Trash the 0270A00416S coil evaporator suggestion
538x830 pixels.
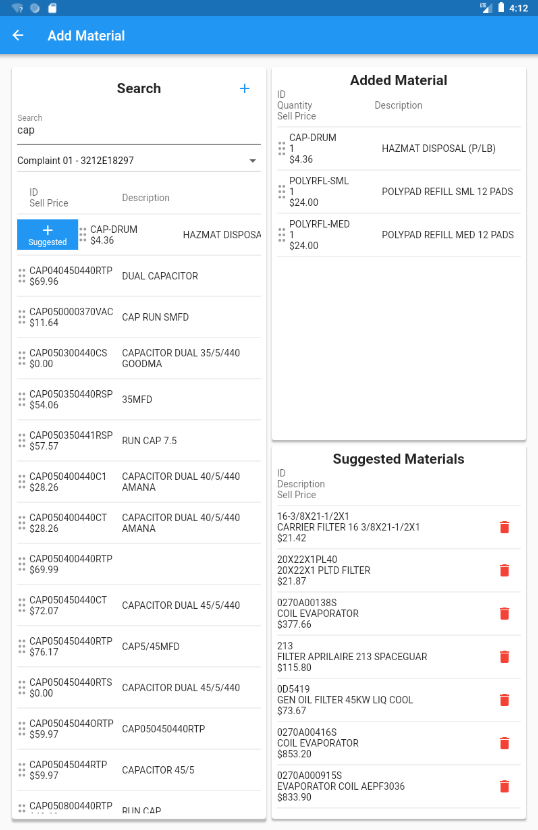[x=505, y=743]
